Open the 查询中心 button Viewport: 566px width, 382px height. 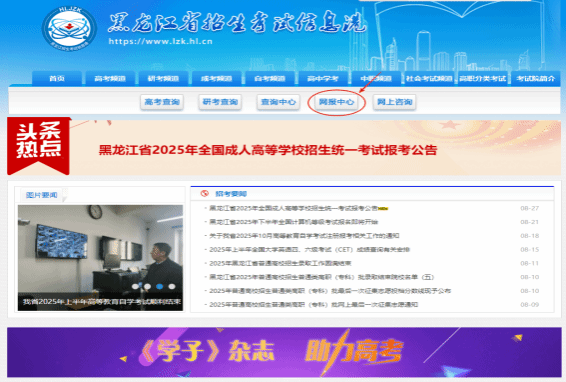[x=278, y=102]
